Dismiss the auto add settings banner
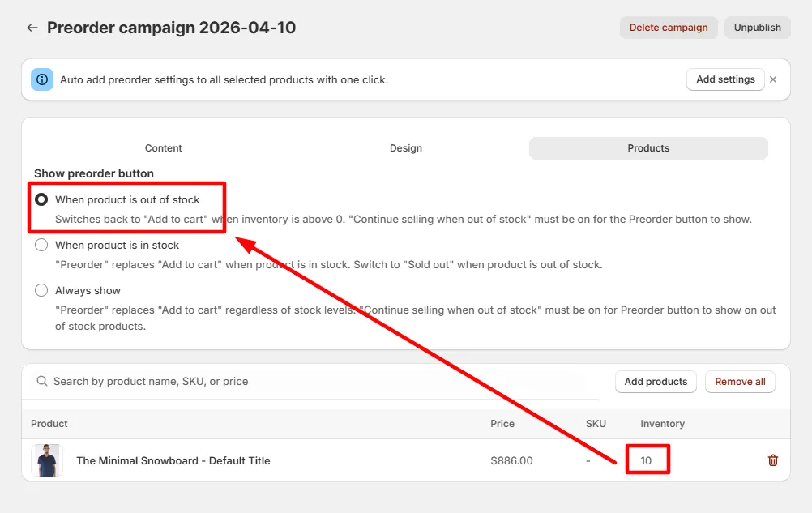The image size is (812, 513). click(x=773, y=79)
